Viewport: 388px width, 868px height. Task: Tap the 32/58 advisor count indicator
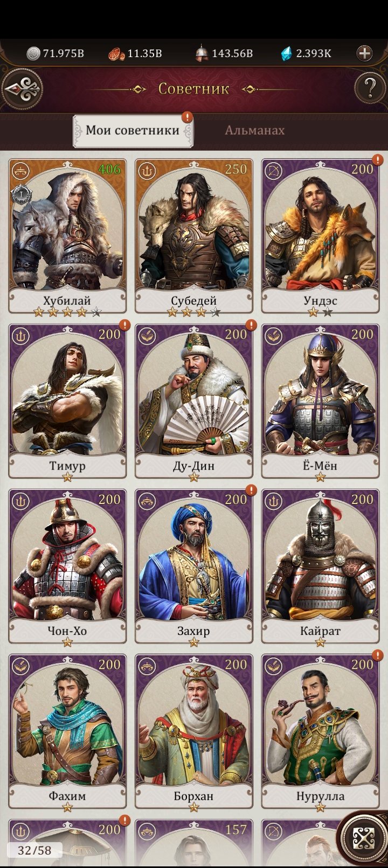[34, 850]
